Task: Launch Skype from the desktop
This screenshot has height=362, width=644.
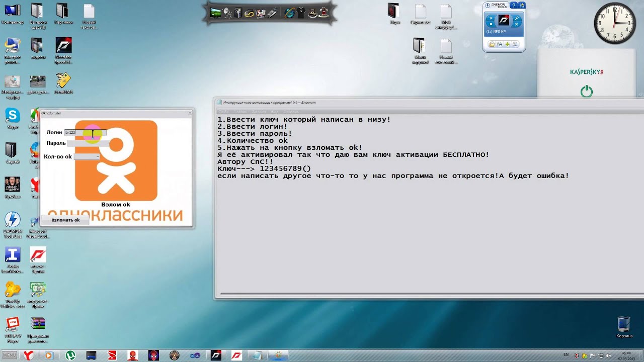Action: [x=13, y=119]
